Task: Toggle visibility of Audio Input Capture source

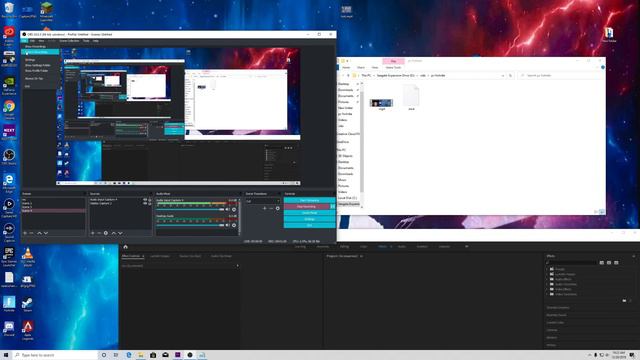Action: click(144, 200)
